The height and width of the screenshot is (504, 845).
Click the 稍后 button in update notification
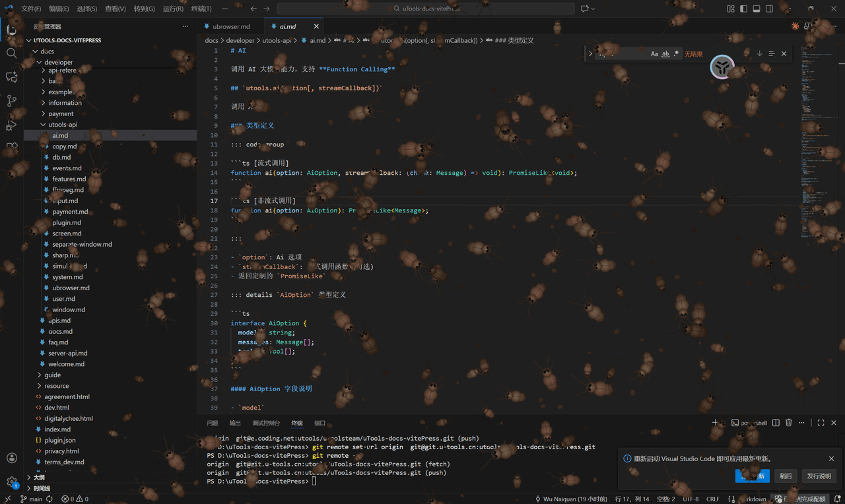[786, 476]
